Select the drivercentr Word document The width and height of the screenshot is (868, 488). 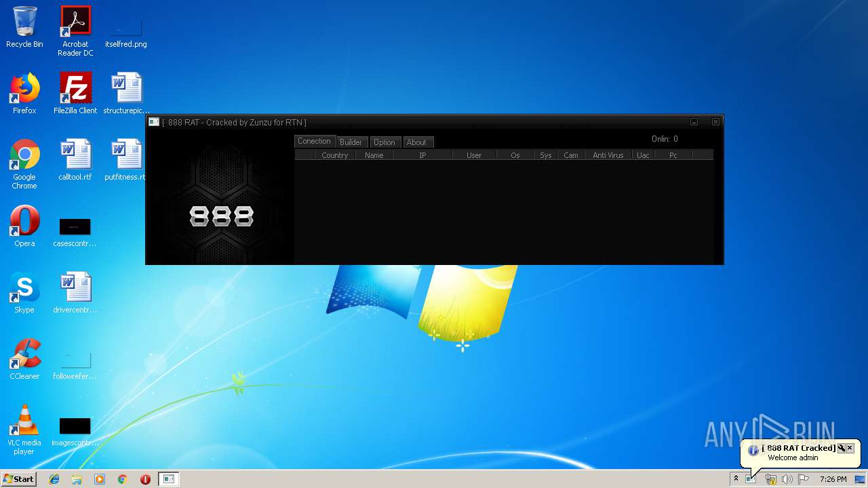(75, 293)
